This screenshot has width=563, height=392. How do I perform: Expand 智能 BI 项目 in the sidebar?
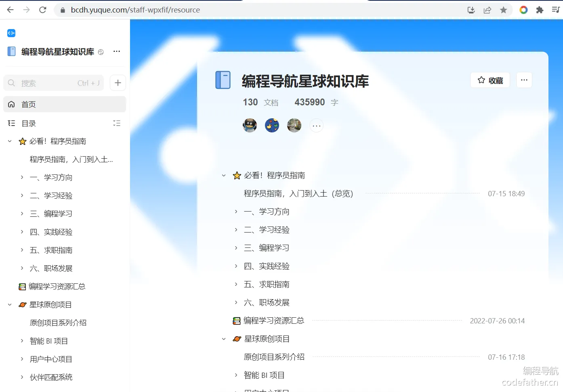(22, 341)
